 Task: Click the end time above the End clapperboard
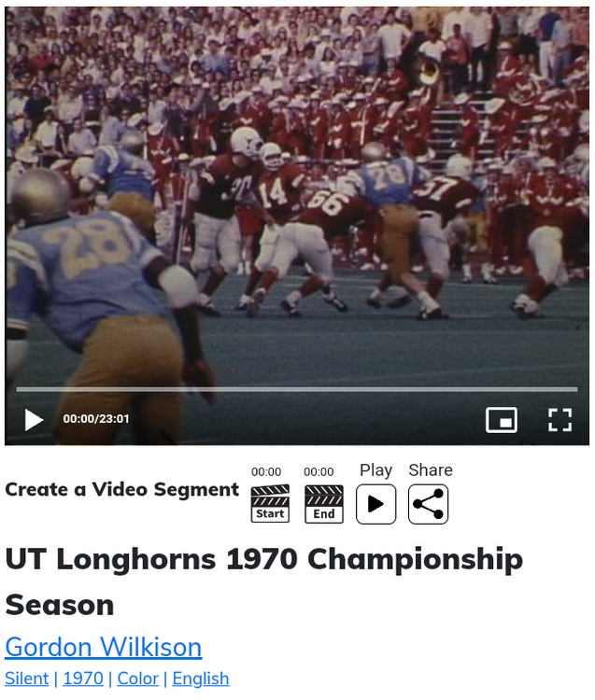point(319,472)
